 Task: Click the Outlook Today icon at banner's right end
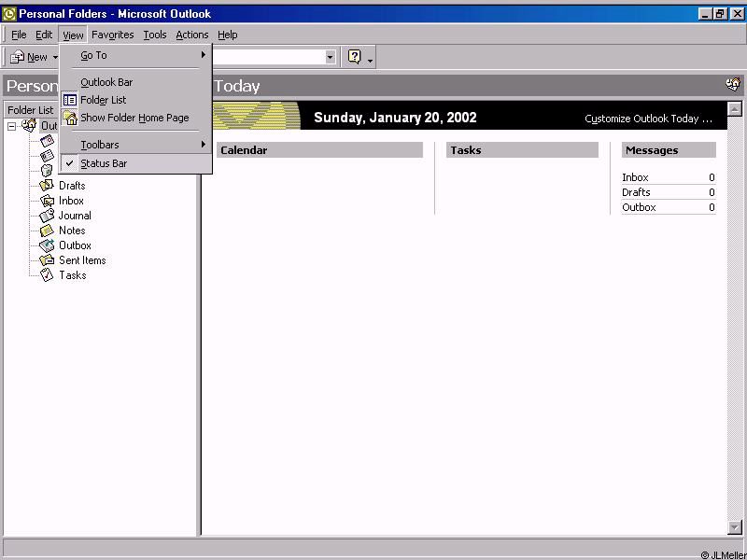[x=733, y=85]
